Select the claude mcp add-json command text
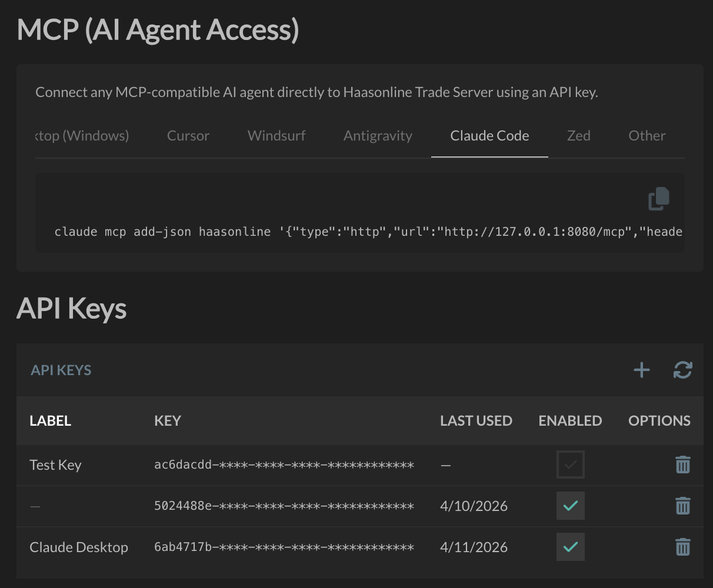The width and height of the screenshot is (713, 588). click(x=235, y=231)
